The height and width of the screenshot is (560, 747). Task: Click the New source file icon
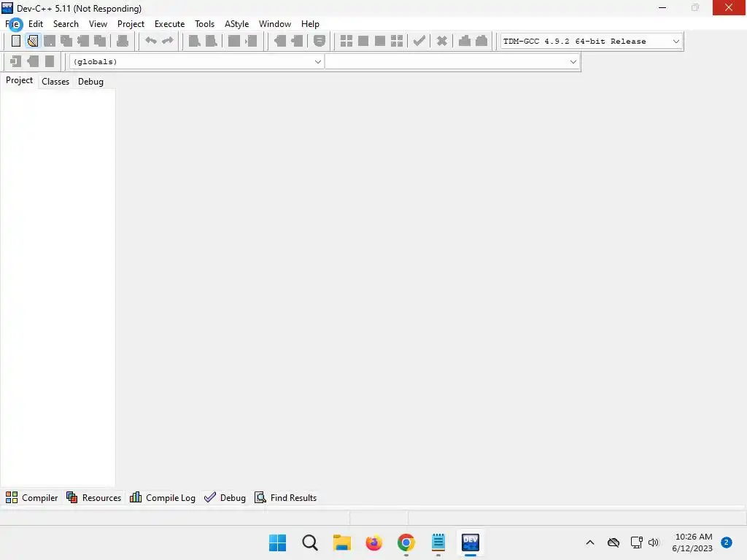click(16, 41)
